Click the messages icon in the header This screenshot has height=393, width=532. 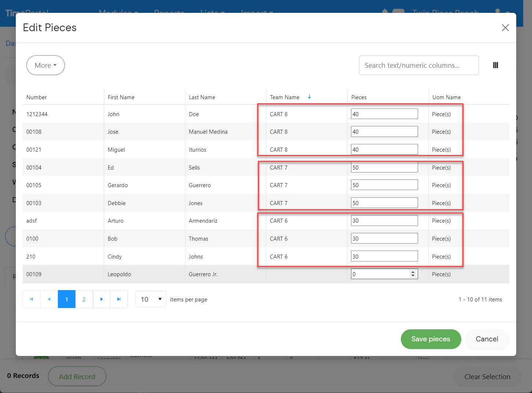(399, 12)
